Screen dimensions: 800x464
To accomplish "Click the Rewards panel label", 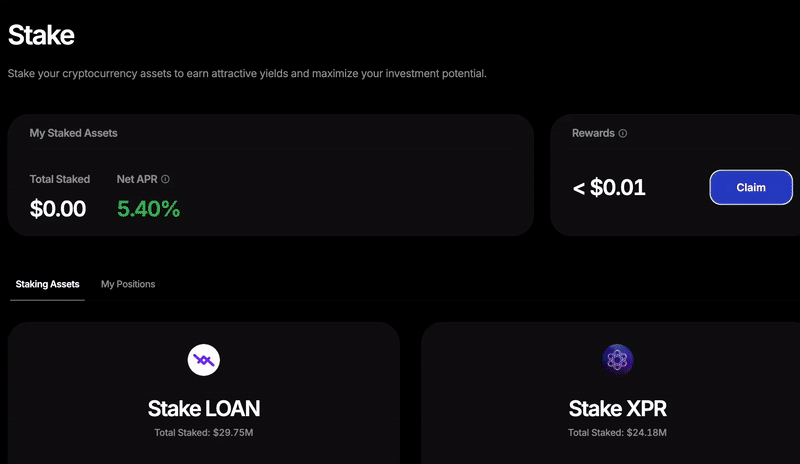I will 593,133.
